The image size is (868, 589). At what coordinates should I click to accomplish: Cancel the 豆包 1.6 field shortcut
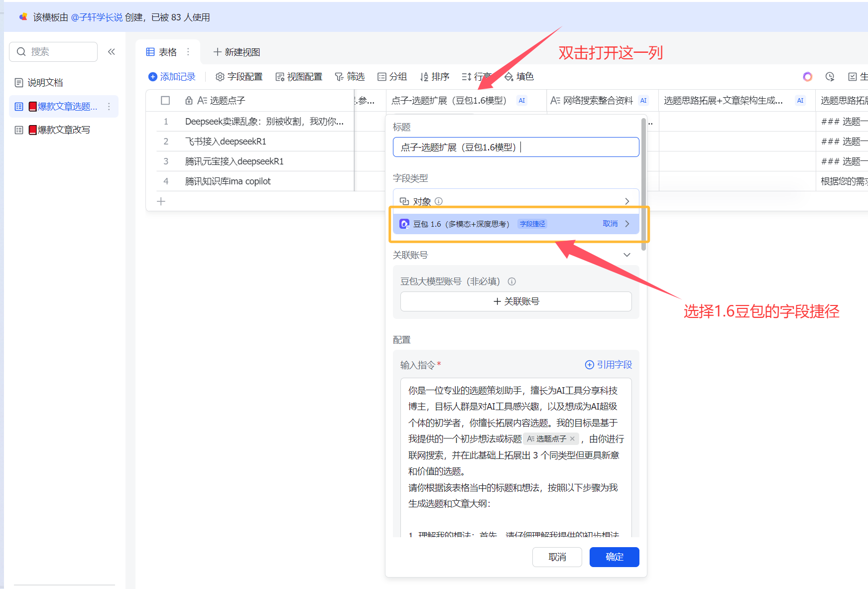[x=610, y=224]
